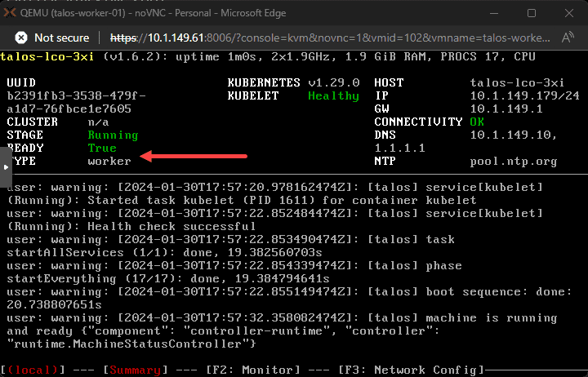Click the Running stage value
Image resolution: width=588 pixels, height=377 pixels.
(x=113, y=135)
